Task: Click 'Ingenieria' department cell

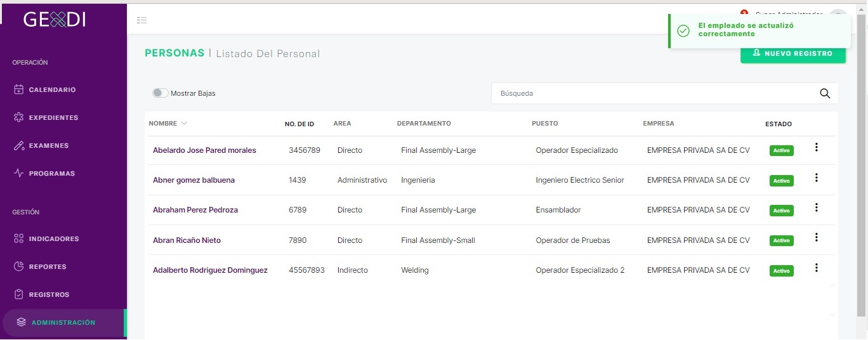Action: pos(418,180)
